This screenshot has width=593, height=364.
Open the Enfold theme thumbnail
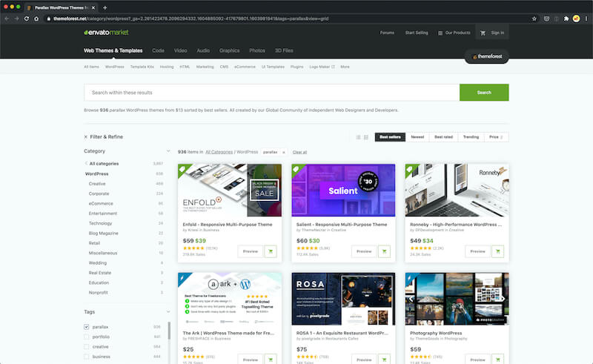coord(230,190)
